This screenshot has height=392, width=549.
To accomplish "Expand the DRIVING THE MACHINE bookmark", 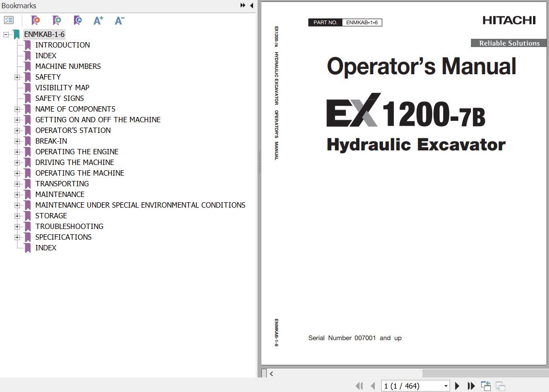I will pos(17,163).
